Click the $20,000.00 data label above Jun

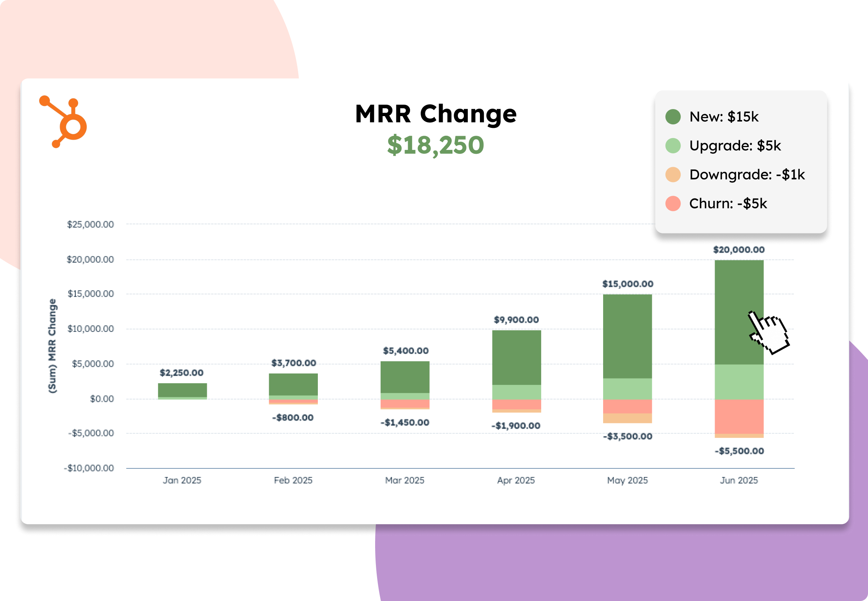[x=739, y=250]
